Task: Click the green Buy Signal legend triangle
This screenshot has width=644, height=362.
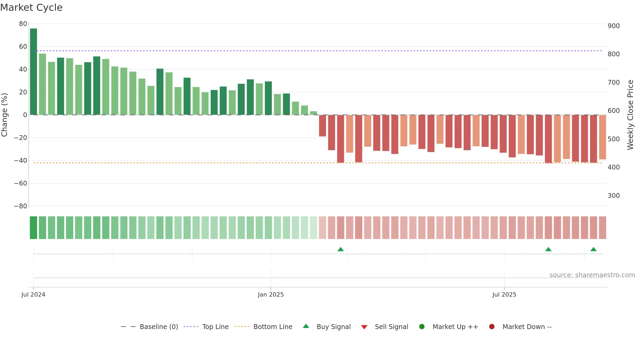Action: click(x=306, y=326)
